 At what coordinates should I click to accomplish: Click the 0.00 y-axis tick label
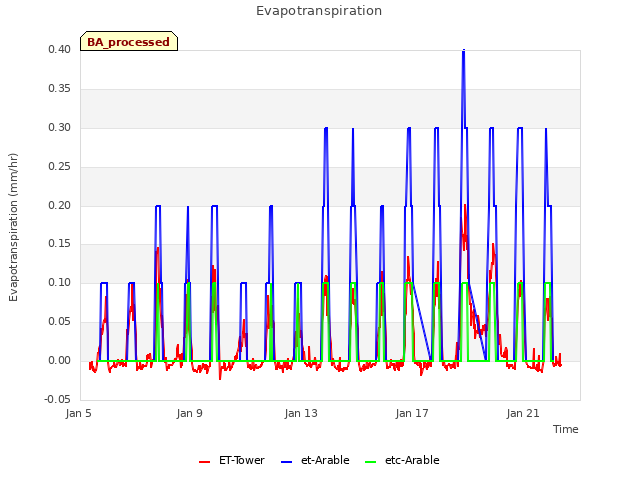60,360
